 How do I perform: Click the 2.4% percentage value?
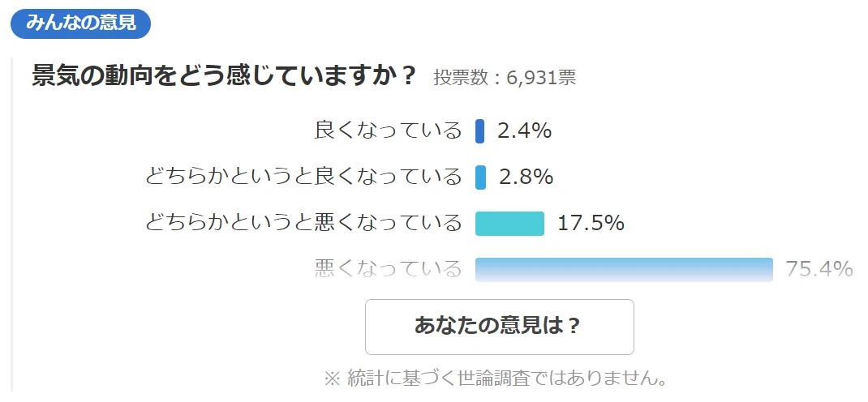click(524, 131)
